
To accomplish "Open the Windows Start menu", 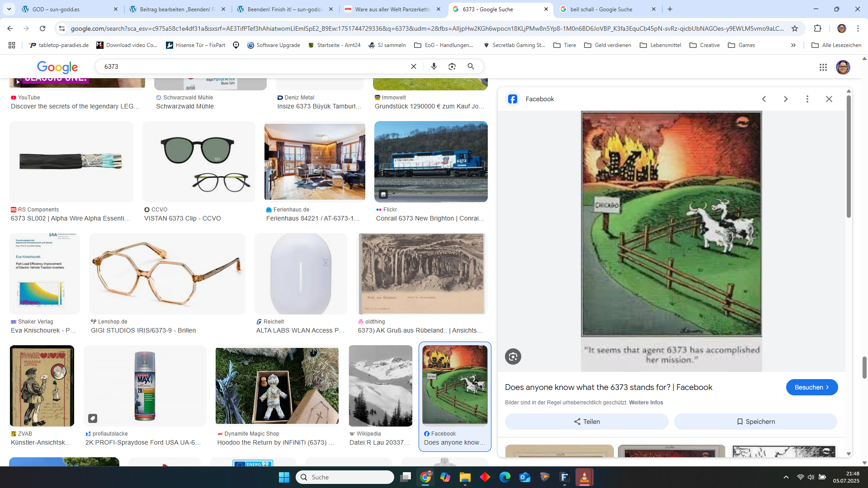I will (x=284, y=477).
